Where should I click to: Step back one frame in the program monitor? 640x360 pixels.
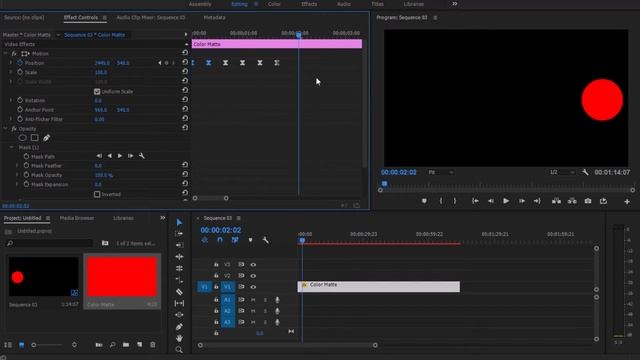(491, 201)
